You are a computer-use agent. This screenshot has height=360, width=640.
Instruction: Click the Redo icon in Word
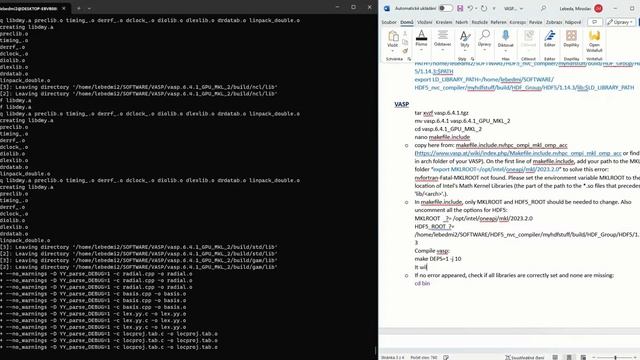(x=484, y=8)
